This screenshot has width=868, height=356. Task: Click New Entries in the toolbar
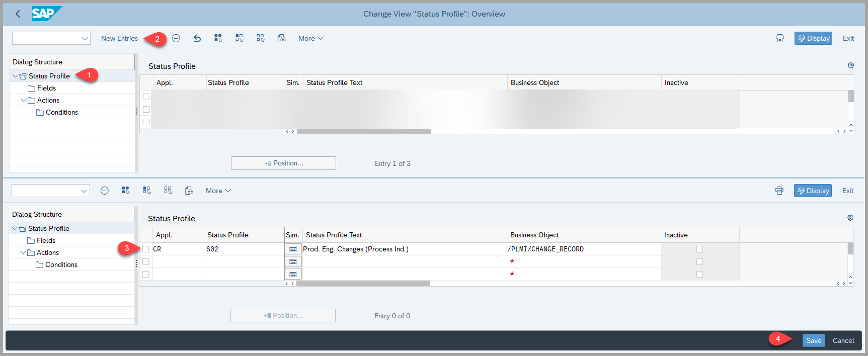pyautogui.click(x=119, y=38)
